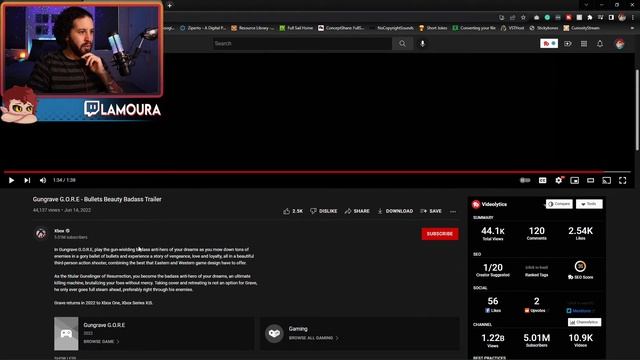The height and width of the screenshot is (360, 640).
Task: Click the search magnifier button
Action: click(x=402, y=43)
